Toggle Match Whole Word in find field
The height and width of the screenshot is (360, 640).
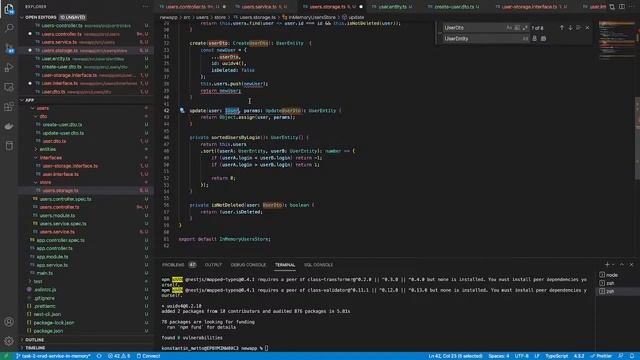click(517, 28)
